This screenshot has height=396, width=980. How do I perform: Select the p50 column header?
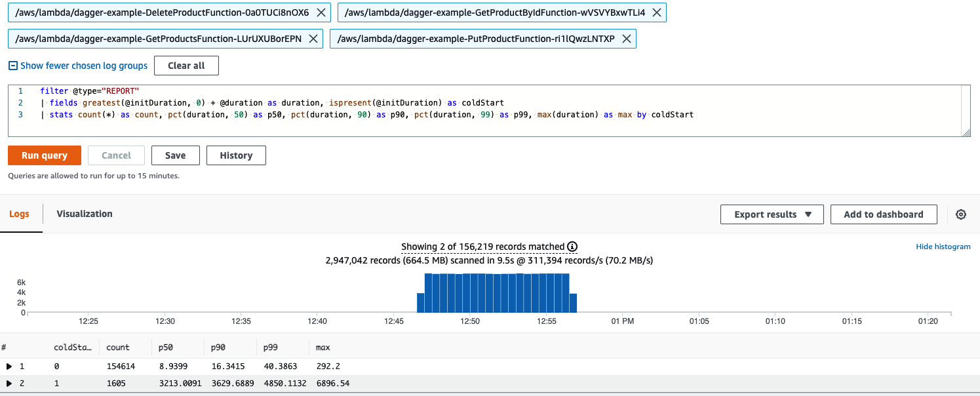(165, 347)
